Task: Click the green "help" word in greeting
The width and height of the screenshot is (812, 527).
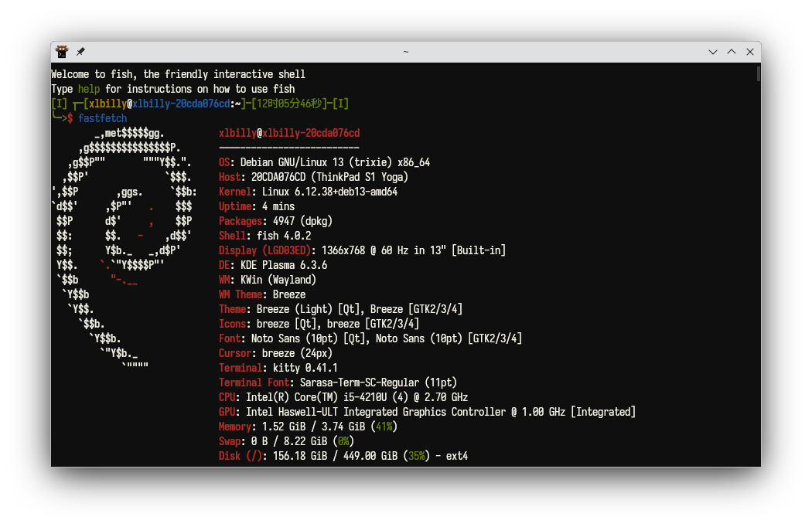Action: pos(89,89)
